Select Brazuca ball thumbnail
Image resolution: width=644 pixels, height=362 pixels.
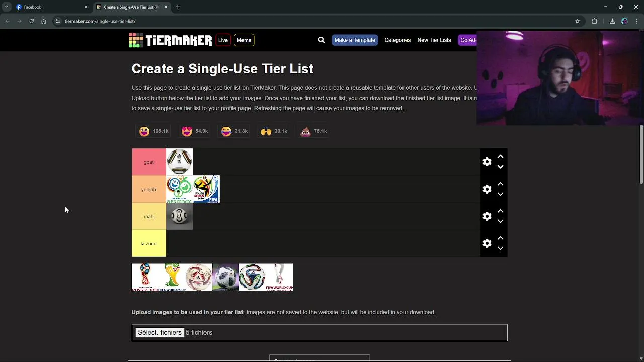253,277
